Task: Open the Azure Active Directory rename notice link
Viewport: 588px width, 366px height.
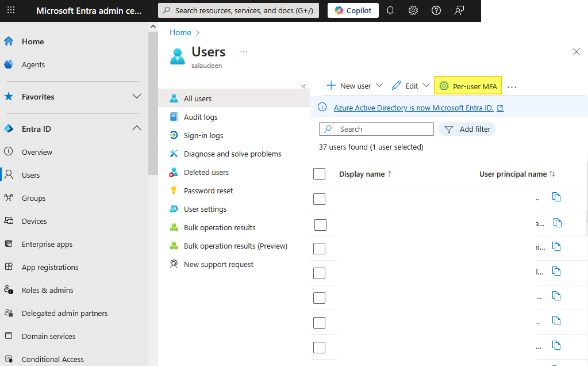Action: click(414, 108)
